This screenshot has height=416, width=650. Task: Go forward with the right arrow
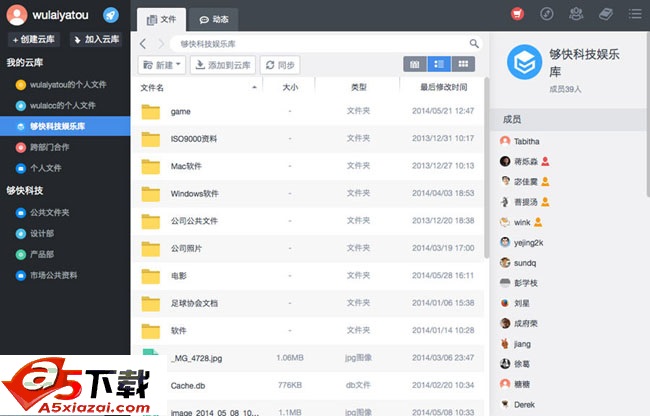click(161, 44)
